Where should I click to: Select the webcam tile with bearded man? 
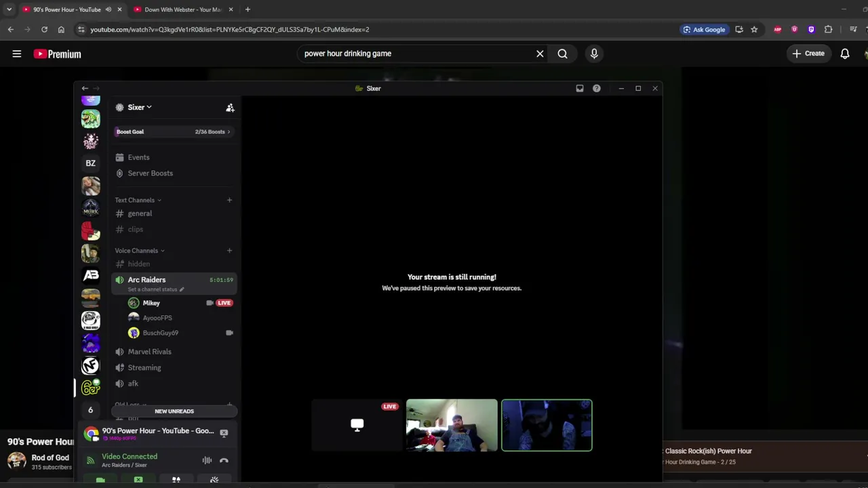(x=452, y=426)
